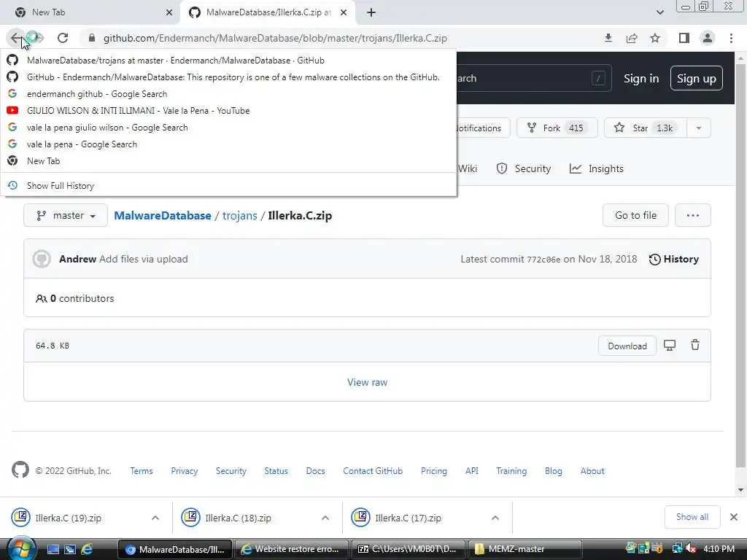Click the Go to file button
The height and width of the screenshot is (560, 747).
tap(635, 216)
